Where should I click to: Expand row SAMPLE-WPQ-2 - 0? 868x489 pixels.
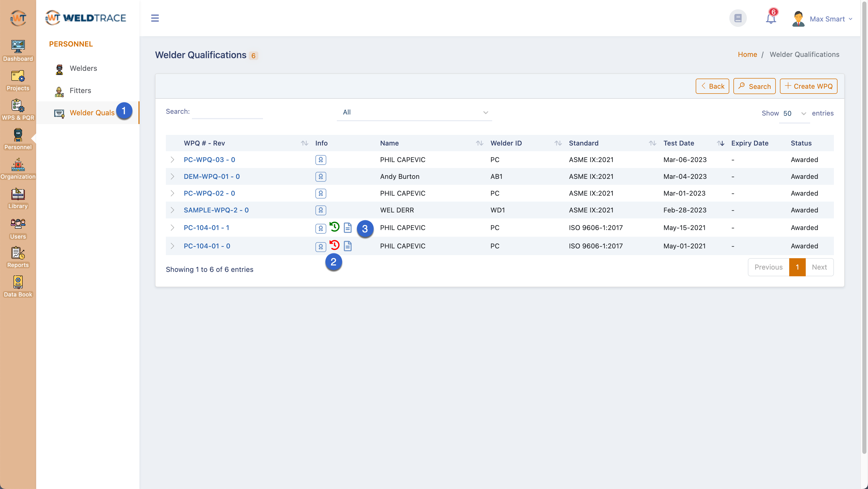pyautogui.click(x=172, y=210)
